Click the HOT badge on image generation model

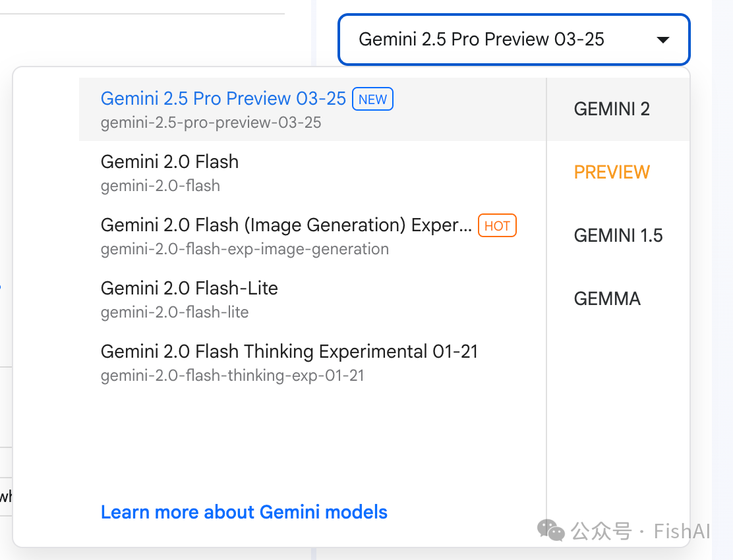coord(497,225)
